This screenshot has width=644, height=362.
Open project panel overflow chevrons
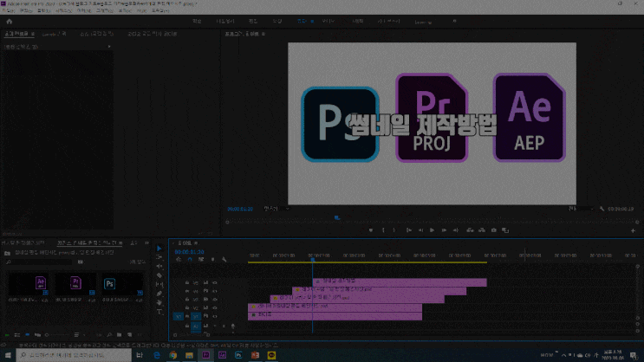coord(146,243)
